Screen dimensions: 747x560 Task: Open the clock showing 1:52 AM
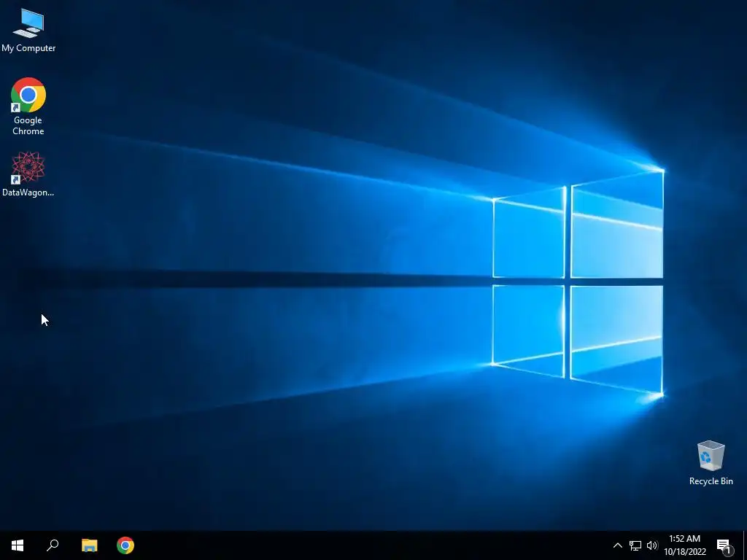pos(684,545)
